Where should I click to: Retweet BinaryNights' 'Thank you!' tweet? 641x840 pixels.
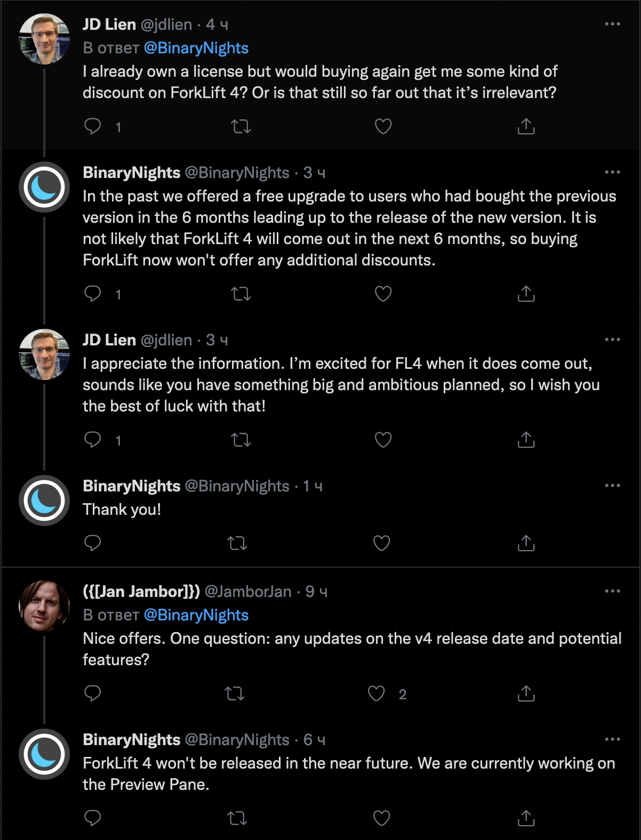(237, 543)
